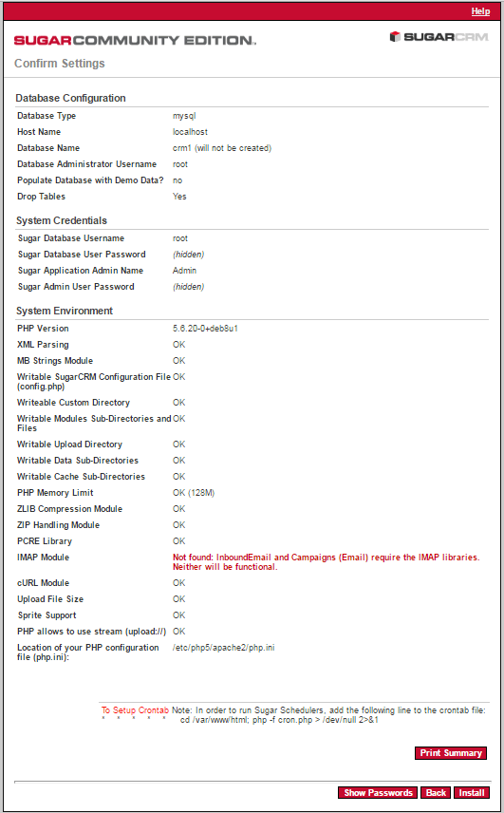This screenshot has width=504, height=813.
Task: Click the 'crm1 (will not be created)' value
Action: click(222, 148)
